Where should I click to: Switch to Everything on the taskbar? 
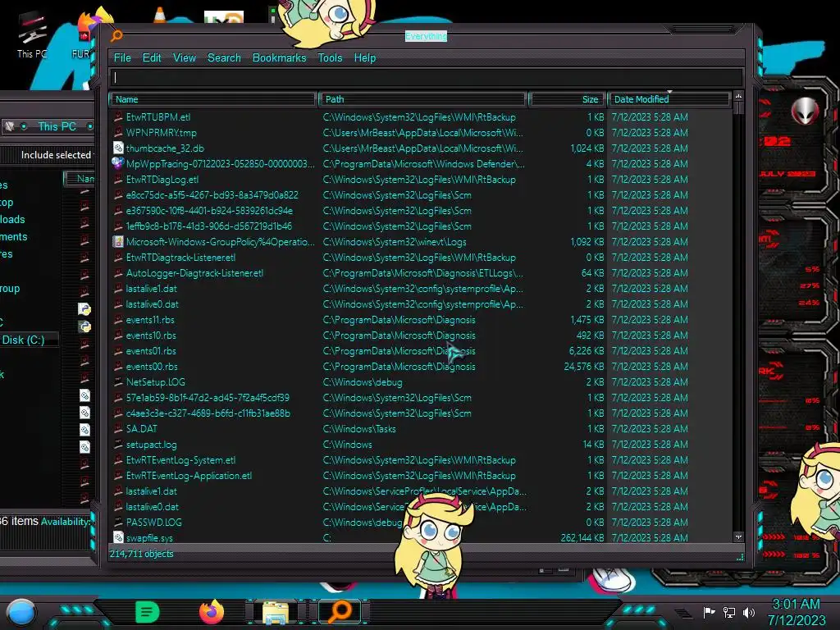click(340, 611)
